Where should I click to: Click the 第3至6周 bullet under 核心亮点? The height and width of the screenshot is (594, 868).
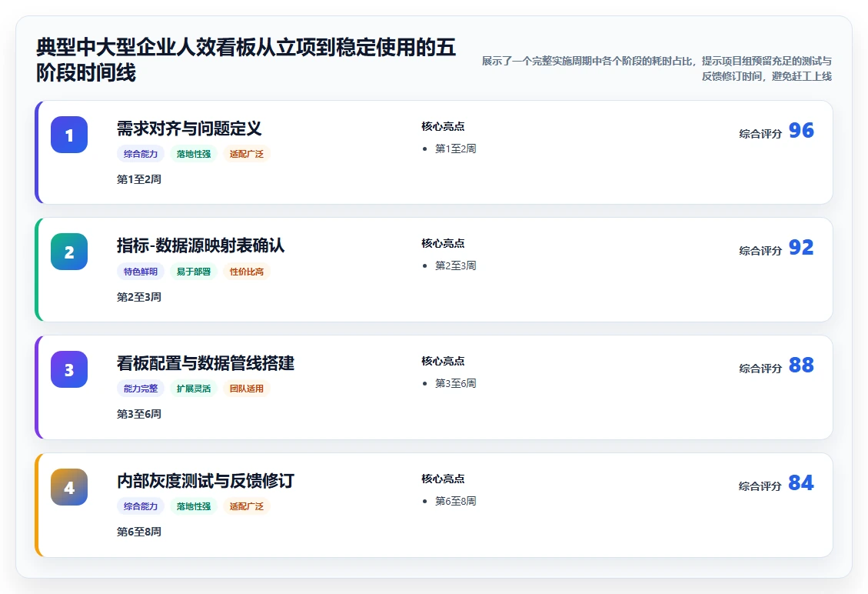(x=456, y=383)
